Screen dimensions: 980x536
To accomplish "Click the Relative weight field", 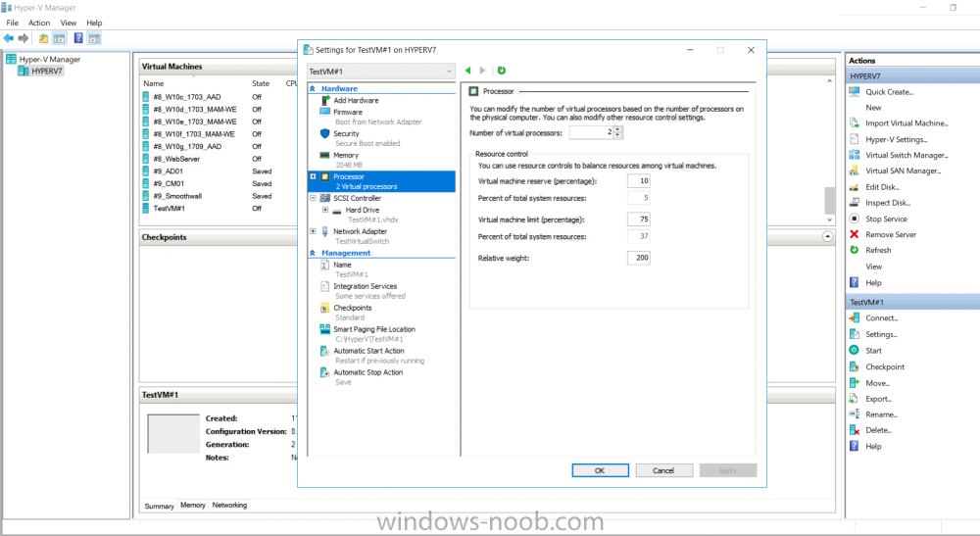I will click(x=639, y=258).
